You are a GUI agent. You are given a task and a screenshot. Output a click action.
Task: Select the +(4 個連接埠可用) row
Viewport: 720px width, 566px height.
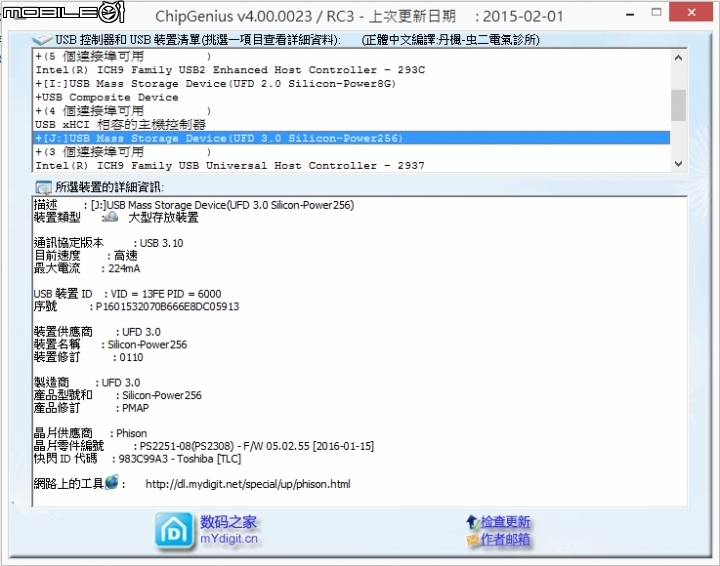(x=351, y=111)
